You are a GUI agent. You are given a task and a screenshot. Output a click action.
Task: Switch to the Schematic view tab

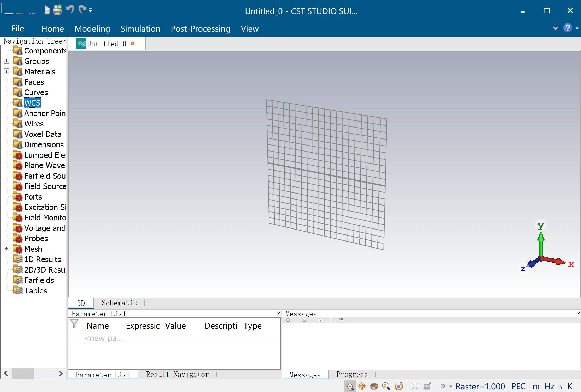pyautogui.click(x=119, y=303)
